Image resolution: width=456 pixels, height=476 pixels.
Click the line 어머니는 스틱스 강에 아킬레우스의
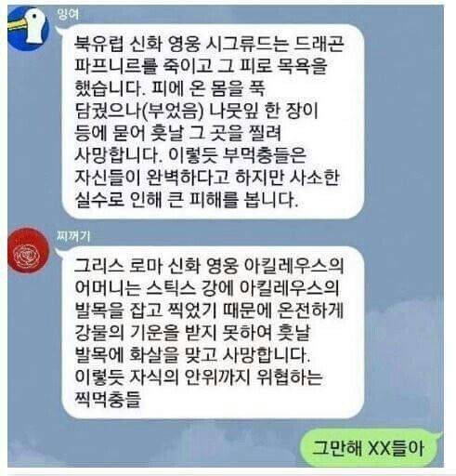(x=207, y=288)
